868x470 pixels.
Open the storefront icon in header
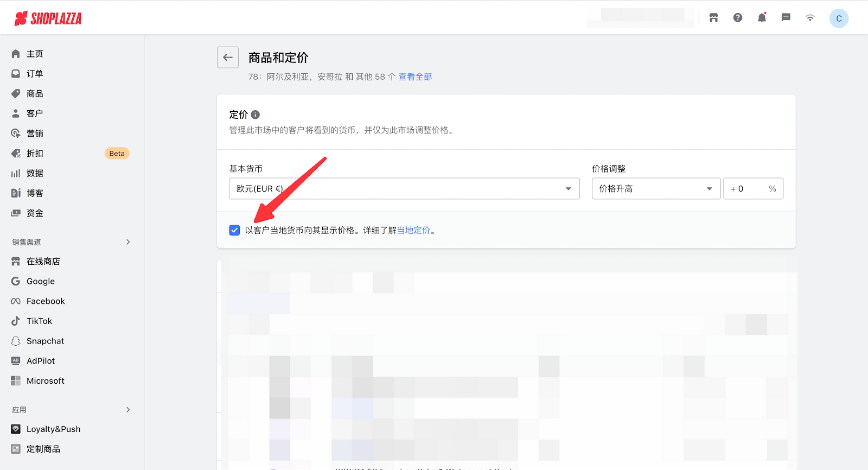tap(713, 18)
